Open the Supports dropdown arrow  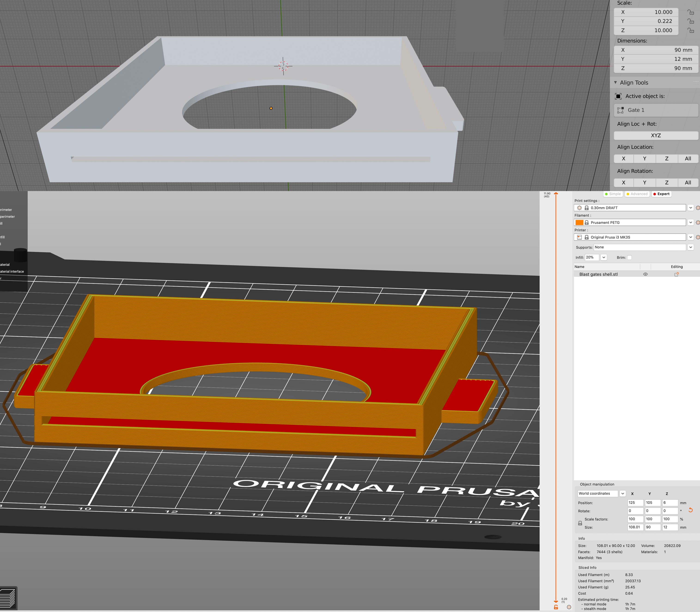(x=691, y=247)
